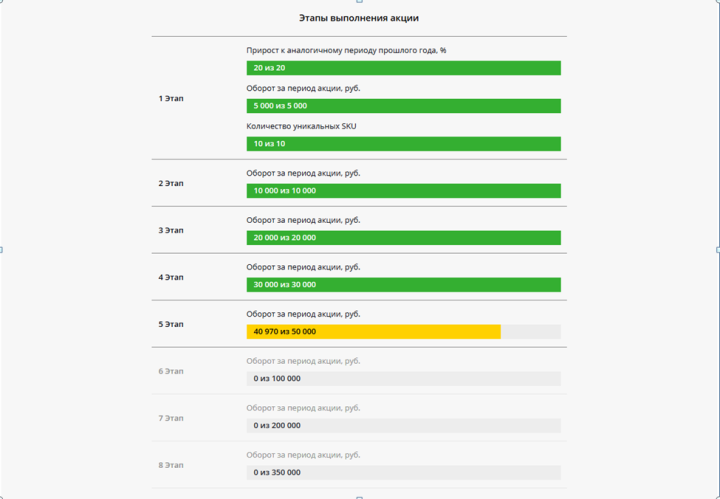Select the '2 Этап' stage label
The width and height of the screenshot is (720, 499).
coord(171,184)
